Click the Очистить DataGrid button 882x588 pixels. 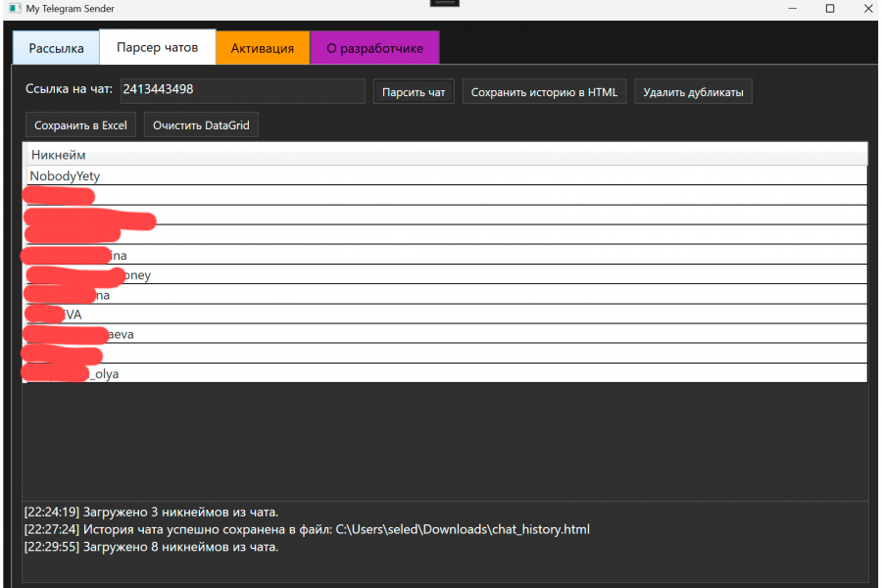point(201,124)
